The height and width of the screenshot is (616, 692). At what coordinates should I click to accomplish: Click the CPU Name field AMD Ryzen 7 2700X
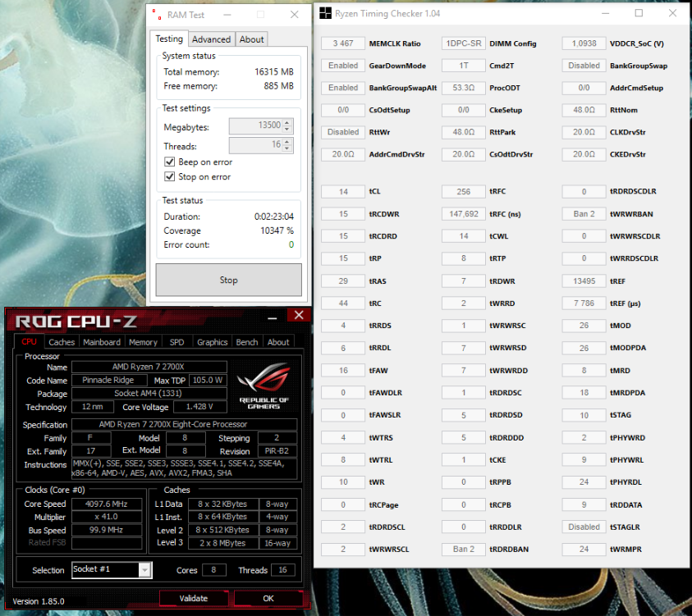(149, 367)
